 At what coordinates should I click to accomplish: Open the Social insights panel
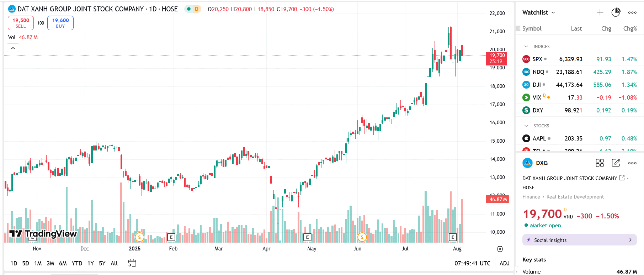[x=579, y=240]
